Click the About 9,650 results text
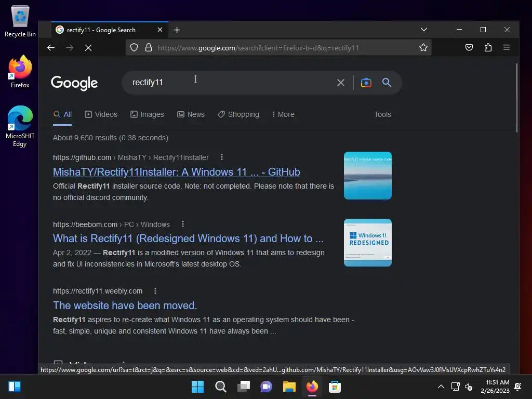This screenshot has height=399, width=532. [x=111, y=138]
